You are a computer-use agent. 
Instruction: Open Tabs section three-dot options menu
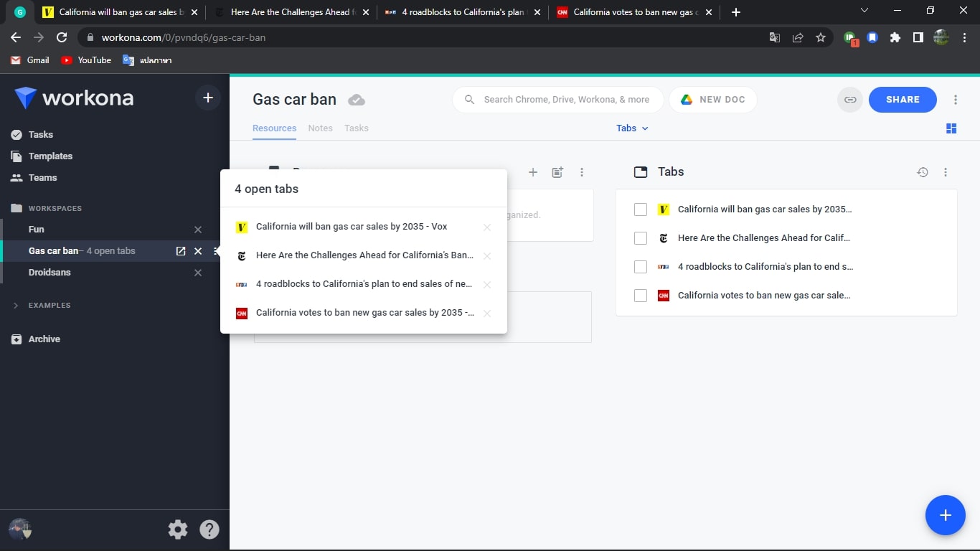tap(946, 172)
